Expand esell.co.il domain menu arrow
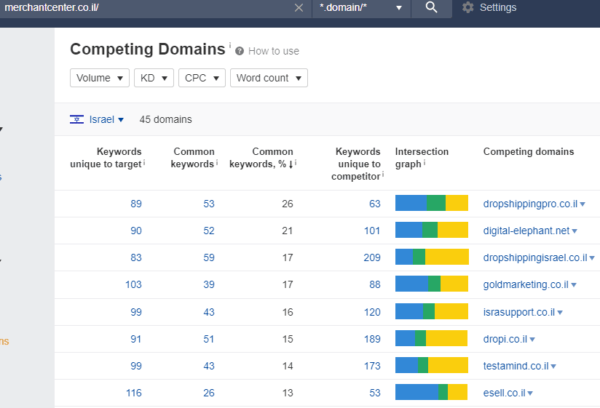The height and width of the screenshot is (408, 600). click(530, 393)
